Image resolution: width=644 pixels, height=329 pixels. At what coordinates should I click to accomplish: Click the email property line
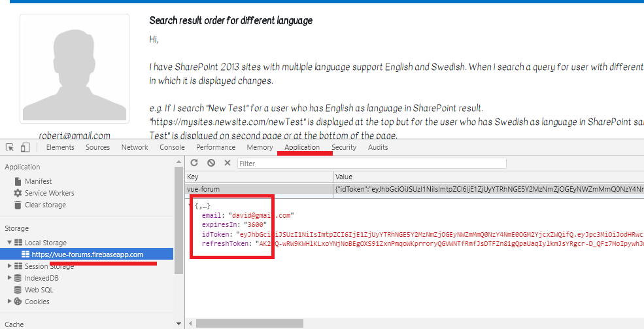tap(248, 215)
